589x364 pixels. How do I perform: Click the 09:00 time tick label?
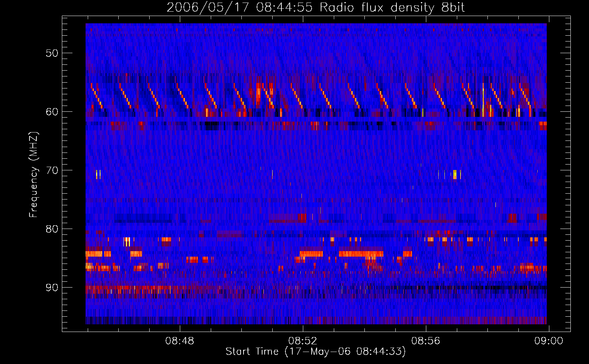(549, 341)
